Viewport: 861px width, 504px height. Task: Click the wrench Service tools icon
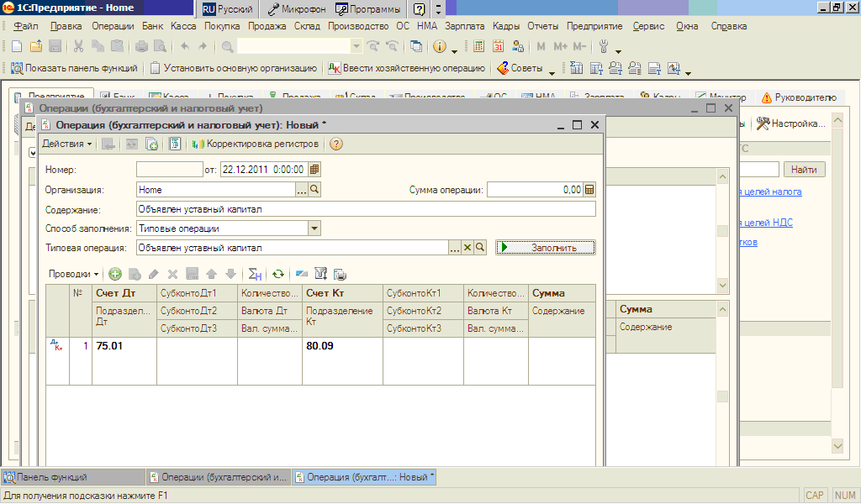pos(604,46)
